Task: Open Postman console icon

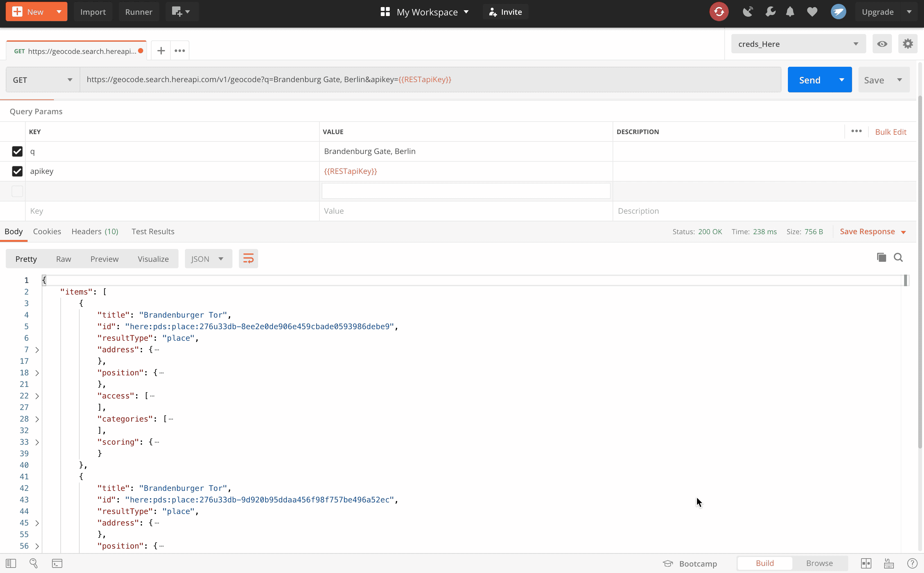Action: click(57, 563)
